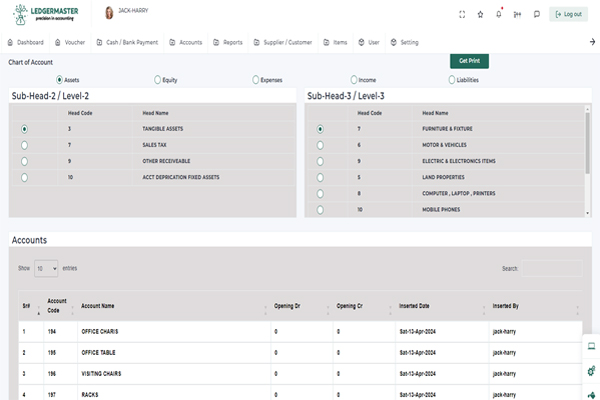600x400 pixels.
Task: Select Mobile Phones radio button
Action: [x=320, y=210]
